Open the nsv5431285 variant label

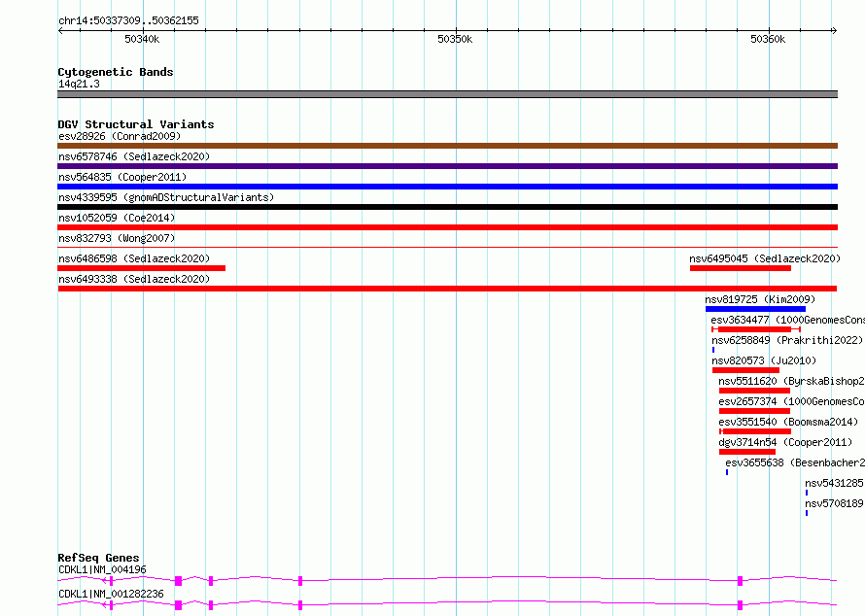pos(835,483)
